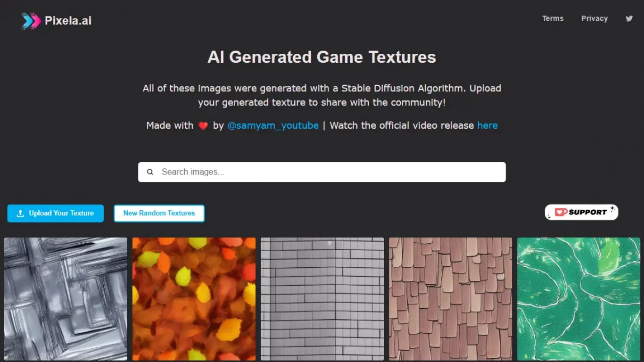This screenshot has width=644, height=362.
Task: Click inside the Search images field
Action: [x=283, y=172]
